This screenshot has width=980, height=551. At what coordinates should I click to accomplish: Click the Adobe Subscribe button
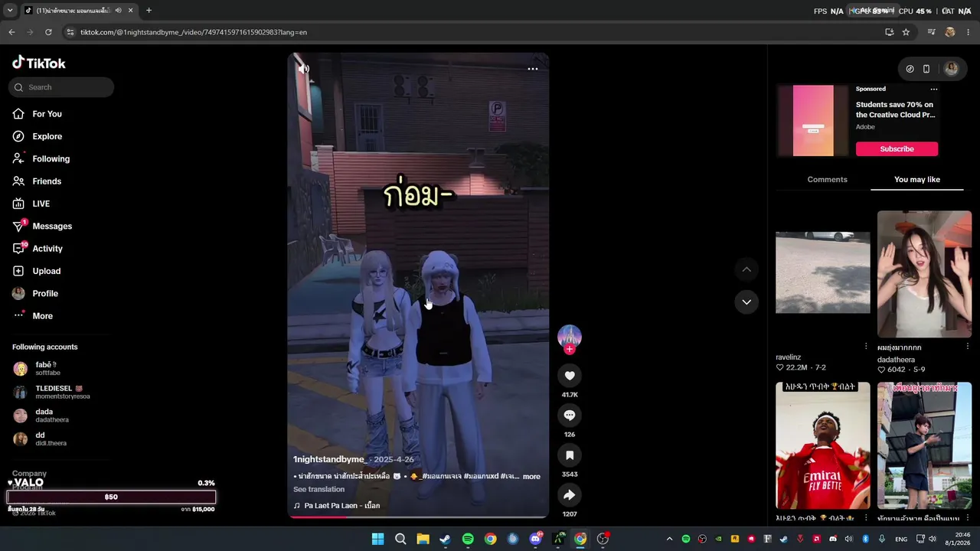[897, 149]
